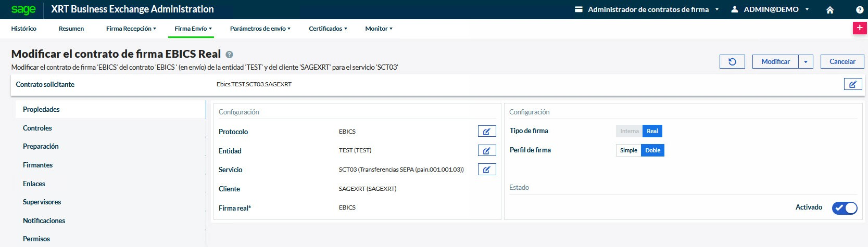The width and height of the screenshot is (868, 247).
Task: Click the Modificar button
Action: click(x=775, y=62)
